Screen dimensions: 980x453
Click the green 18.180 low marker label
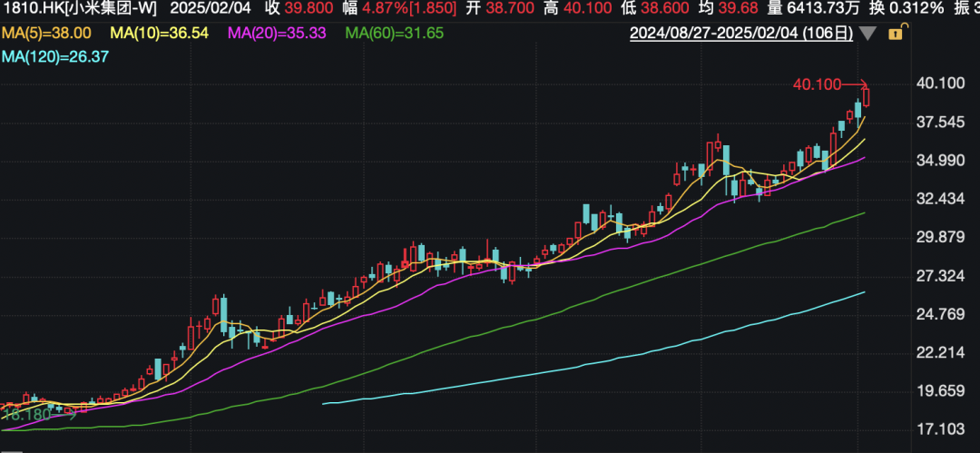coord(27,414)
